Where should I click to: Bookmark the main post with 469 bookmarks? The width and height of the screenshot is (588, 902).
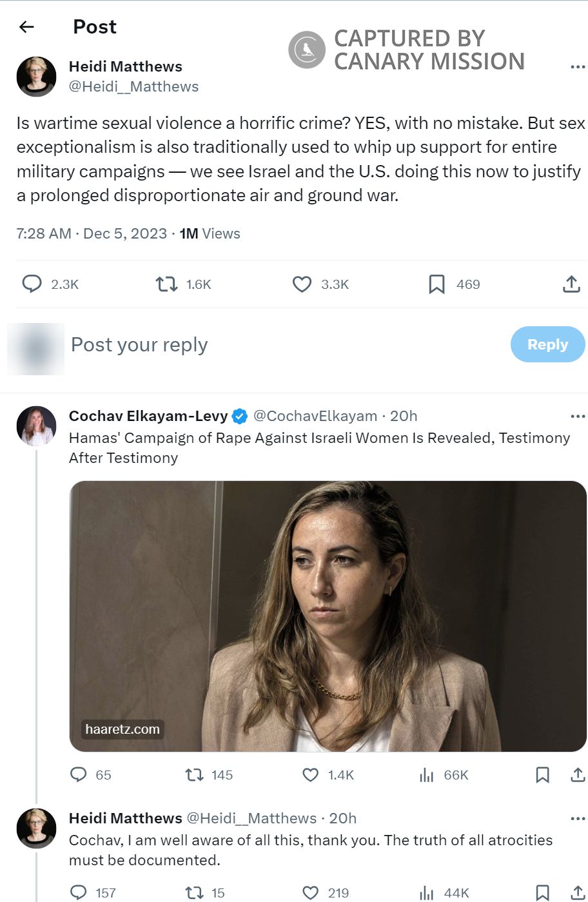pyautogui.click(x=436, y=284)
